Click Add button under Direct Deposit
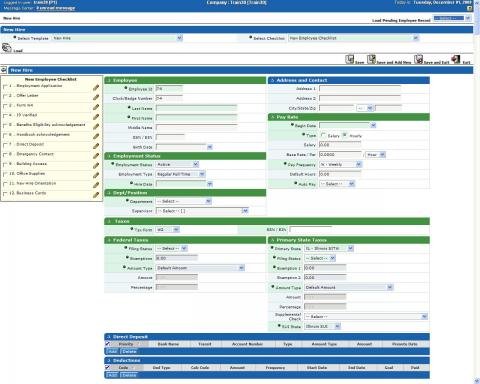Image resolution: width=480 pixels, height=384 pixels. (112, 352)
